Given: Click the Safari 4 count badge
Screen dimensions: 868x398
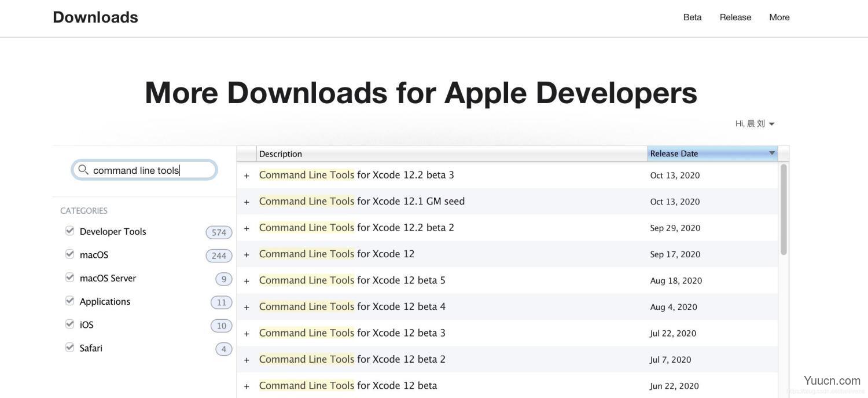Looking at the screenshot, I should click(224, 349).
